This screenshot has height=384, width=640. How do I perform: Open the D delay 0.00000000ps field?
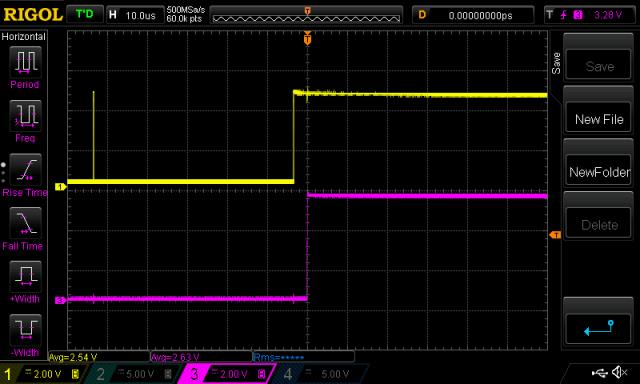tap(473, 16)
